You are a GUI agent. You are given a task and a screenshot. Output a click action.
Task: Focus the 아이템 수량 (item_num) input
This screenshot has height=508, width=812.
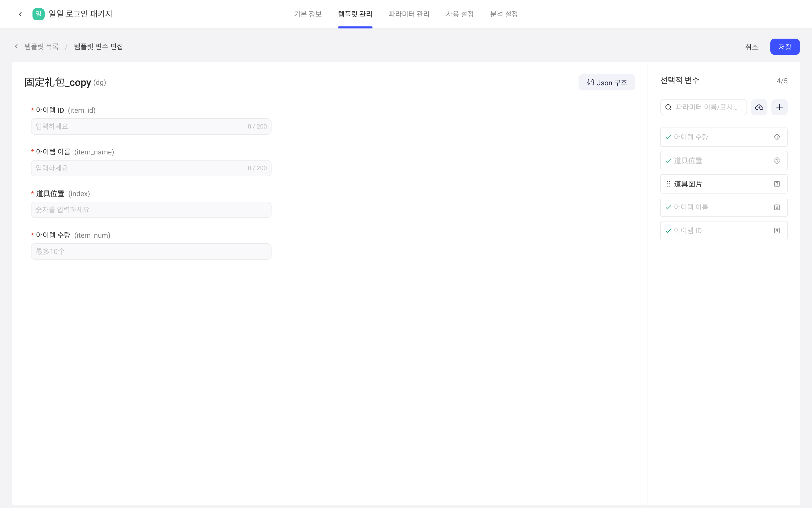(151, 251)
